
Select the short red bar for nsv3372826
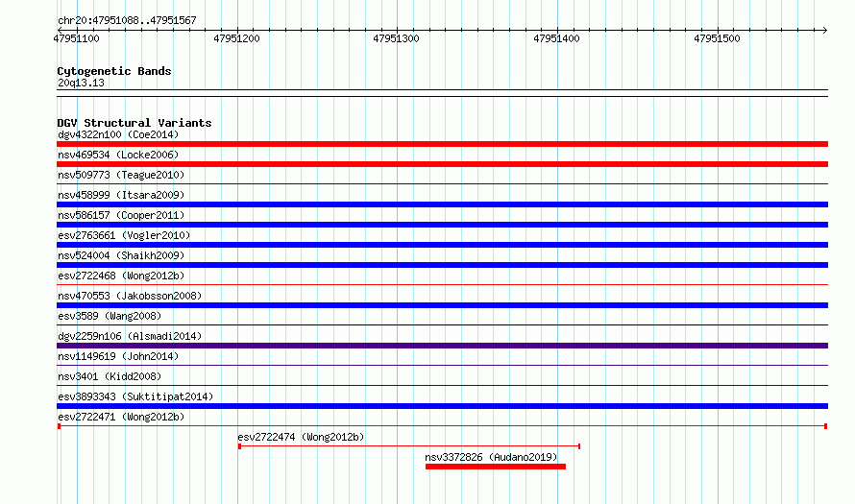(x=496, y=467)
